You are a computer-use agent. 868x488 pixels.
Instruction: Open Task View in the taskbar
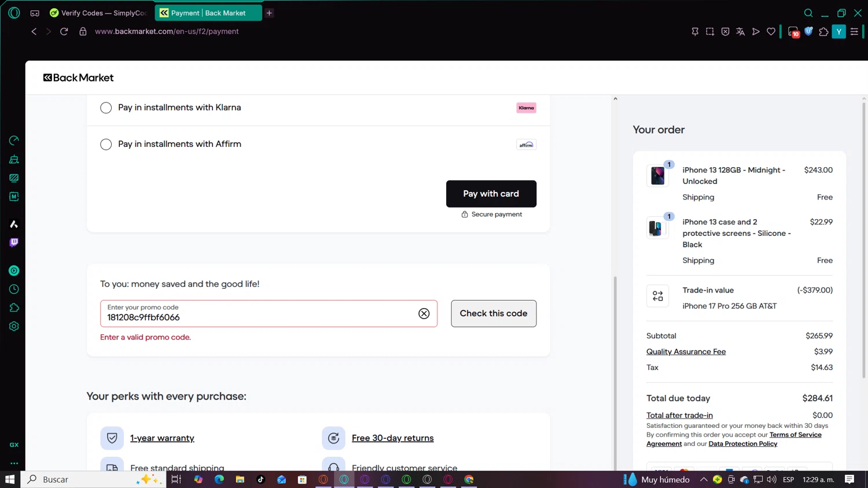(176, 479)
